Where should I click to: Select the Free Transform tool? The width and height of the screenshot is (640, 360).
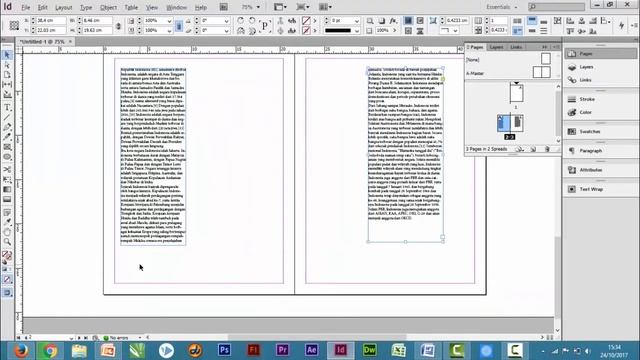(7, 180)
